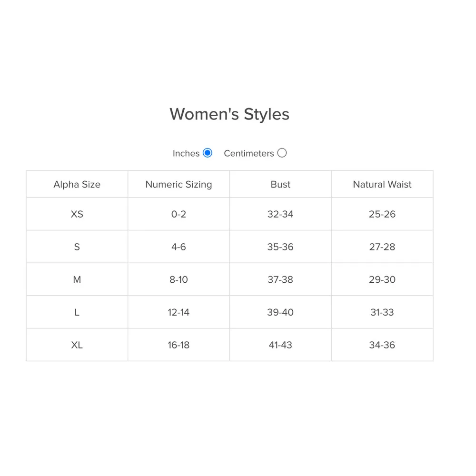Click numeric sizing cell 12-14

[x=178, y=312]
